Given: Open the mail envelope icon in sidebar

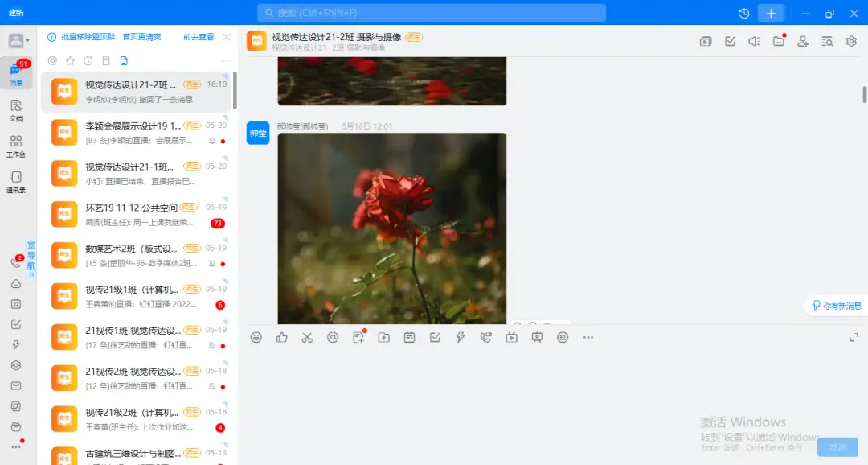Looking at the screenshot, I should (x=16, y=385).
